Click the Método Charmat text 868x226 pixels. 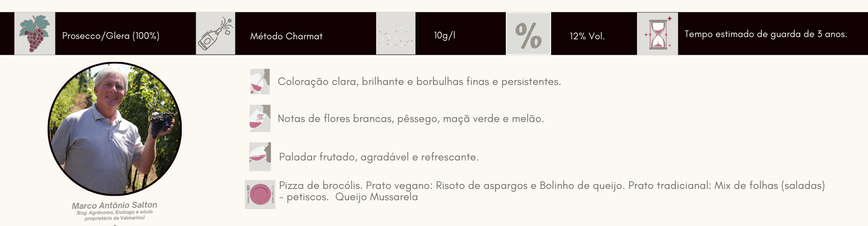click(286, 36)
